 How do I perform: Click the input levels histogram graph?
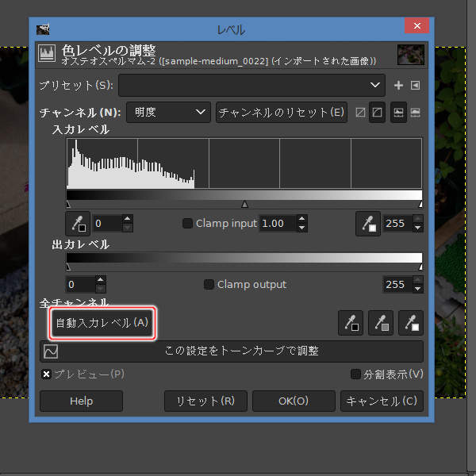pyautogui.click(x=244, y=163)
